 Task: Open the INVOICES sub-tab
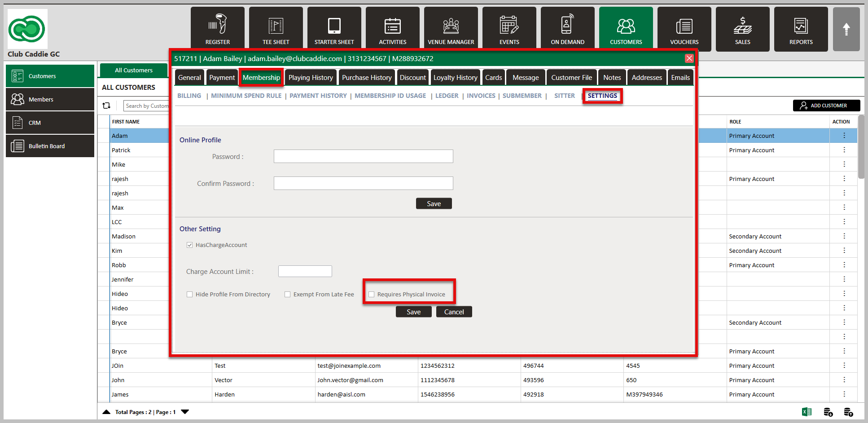coord(481,96)
